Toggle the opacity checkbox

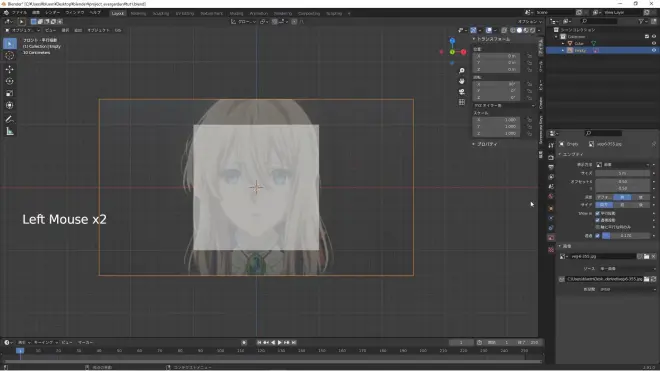(x=597, y=236)
